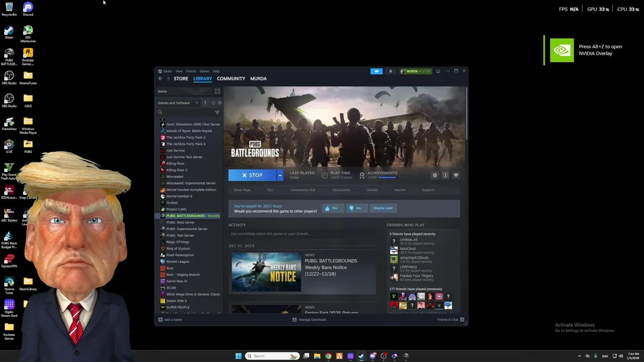Switch to COMMUNITY tab
Viewport: 644px width, 362px height.
click(x=231, y=78)
